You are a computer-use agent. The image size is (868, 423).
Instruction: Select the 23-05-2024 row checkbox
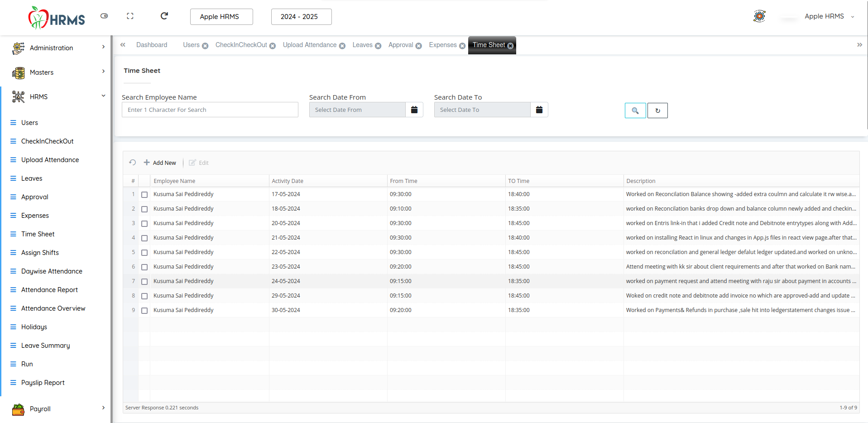click(144, 267)
